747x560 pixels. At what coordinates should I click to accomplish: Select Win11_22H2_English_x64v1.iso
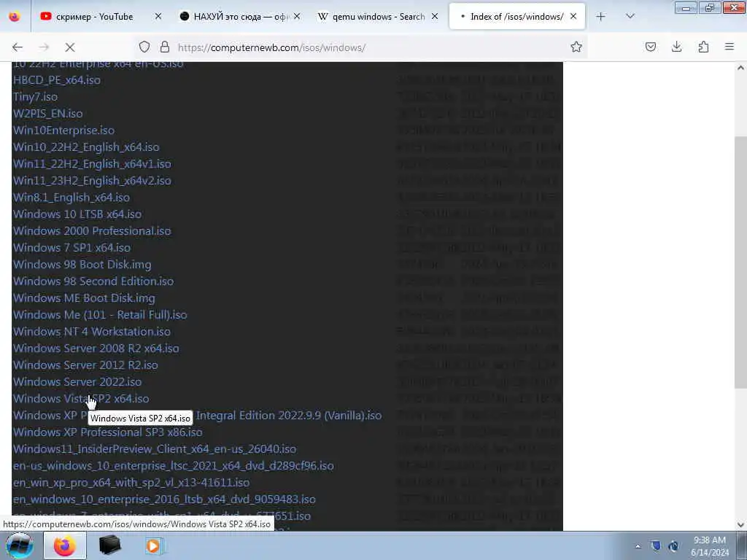point(92,164)
